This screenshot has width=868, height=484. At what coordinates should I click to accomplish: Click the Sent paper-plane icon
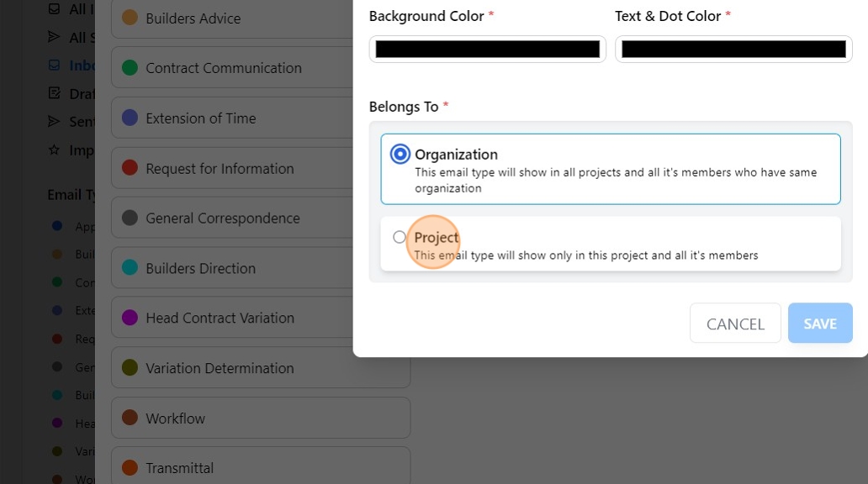[55, 122]
